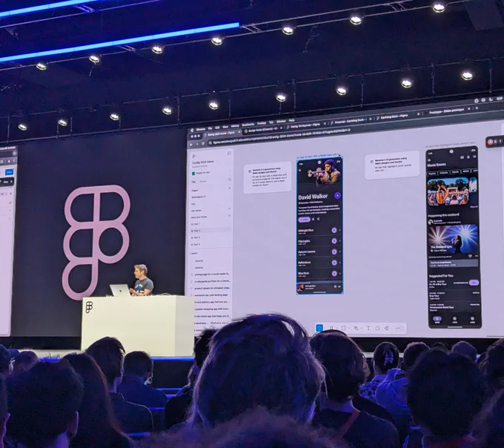Screen dimensions: 504x448
Task: Go back in the Chrome browser
Action: pyautogui.click(x=191, y=145)
